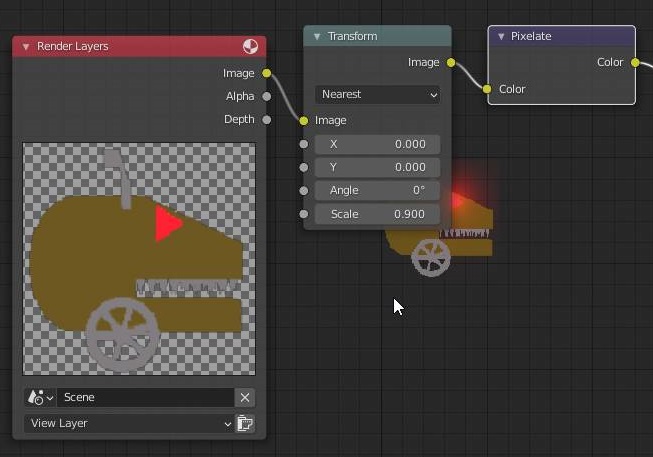This screenshot has height=457, width=653.
Task: Click the Scene name field
Action: click(x=145, y=398)
